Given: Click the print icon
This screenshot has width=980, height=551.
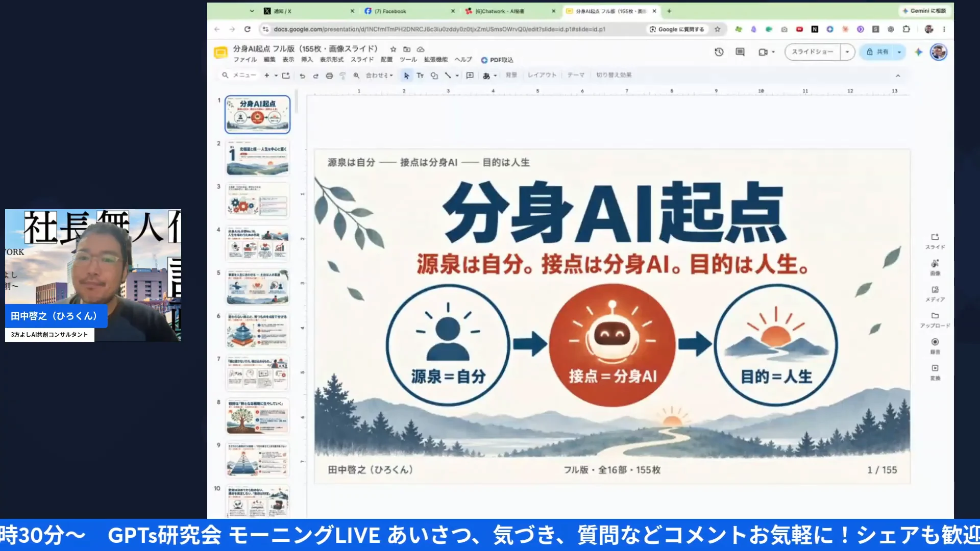Looking at the screenshot, I should pos(329,76).
